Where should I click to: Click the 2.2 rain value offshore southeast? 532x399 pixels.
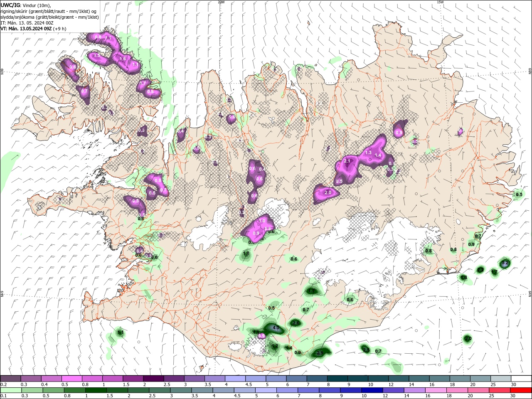pos(480,270)
